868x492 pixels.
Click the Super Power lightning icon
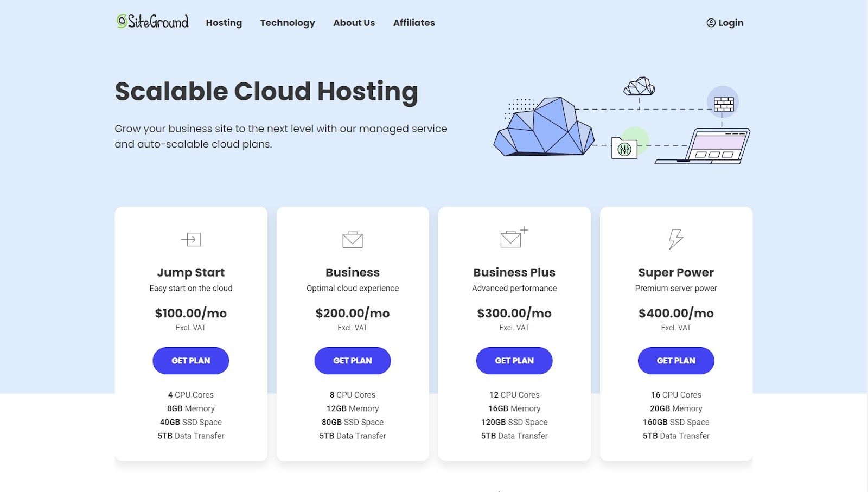(675, 239)
